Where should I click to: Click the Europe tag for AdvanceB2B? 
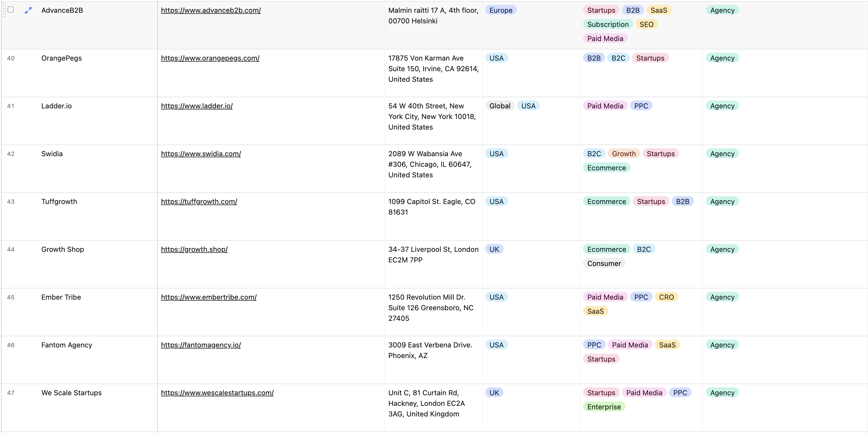pos(501,10)
